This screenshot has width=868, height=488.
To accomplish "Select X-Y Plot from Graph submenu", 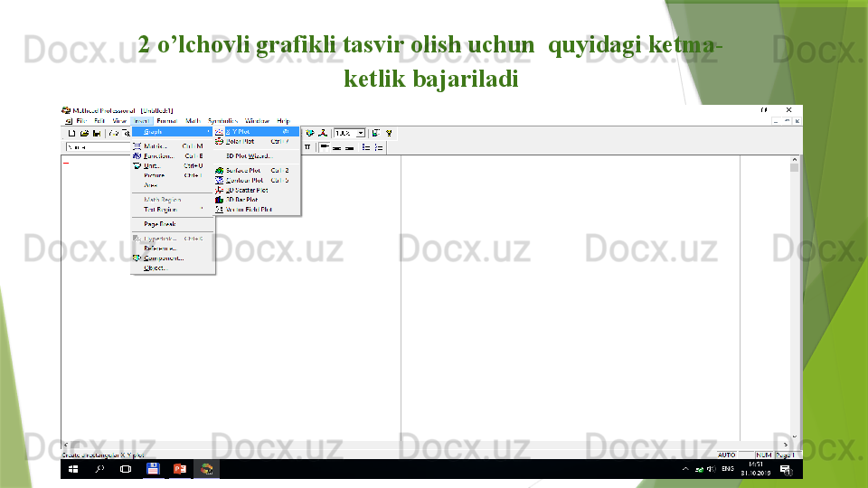I will click(239, 132).
